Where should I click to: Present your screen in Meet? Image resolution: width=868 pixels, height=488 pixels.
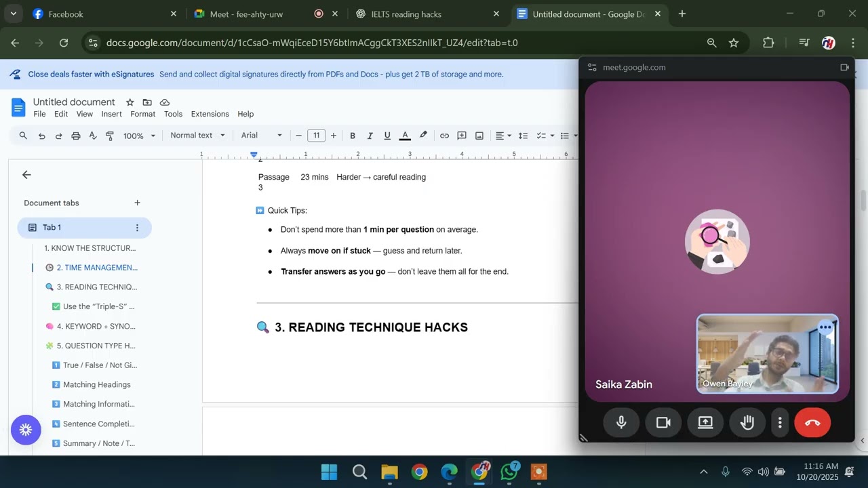pyautogui.click(x=705, y=422)
